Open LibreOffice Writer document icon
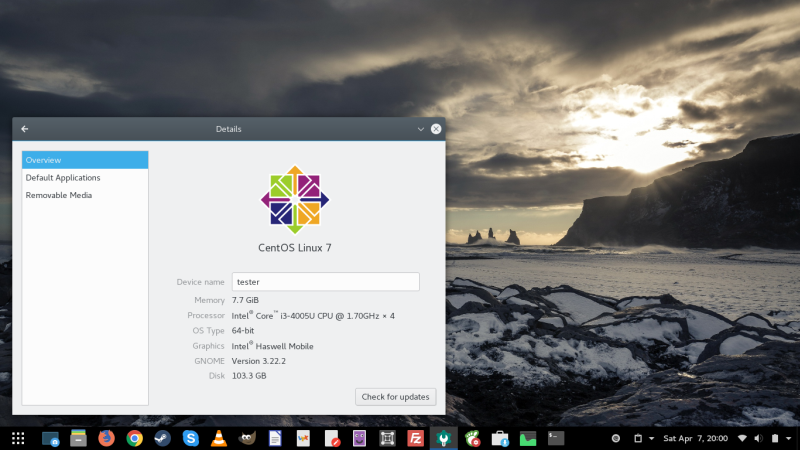Viewport: 800px width, 450px height. click(274, 438)
